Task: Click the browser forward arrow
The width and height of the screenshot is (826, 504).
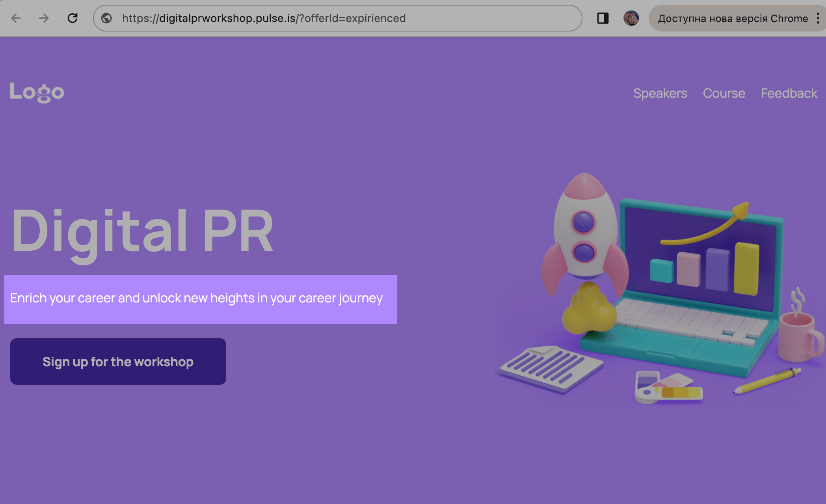Action: [x=44, y=18]
